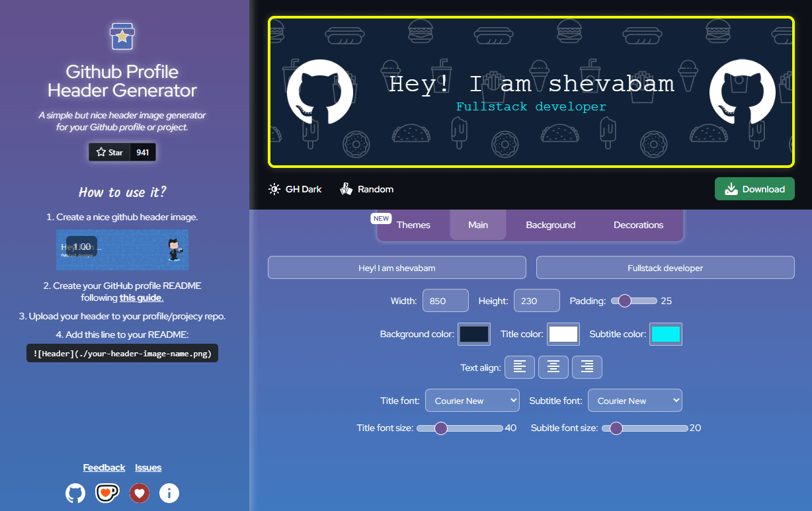Click the Random dice icon

[x=346, y=189]
